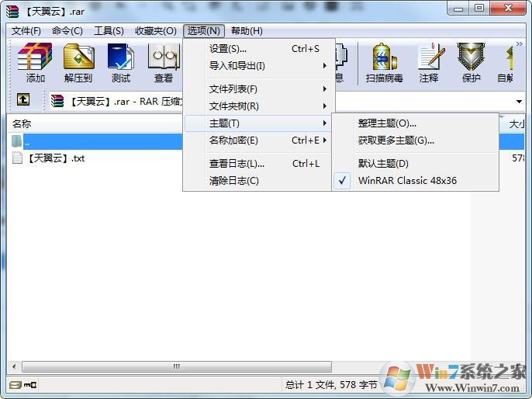Click the horizontal scrollbar left arrow

click(x=14, y=366)
